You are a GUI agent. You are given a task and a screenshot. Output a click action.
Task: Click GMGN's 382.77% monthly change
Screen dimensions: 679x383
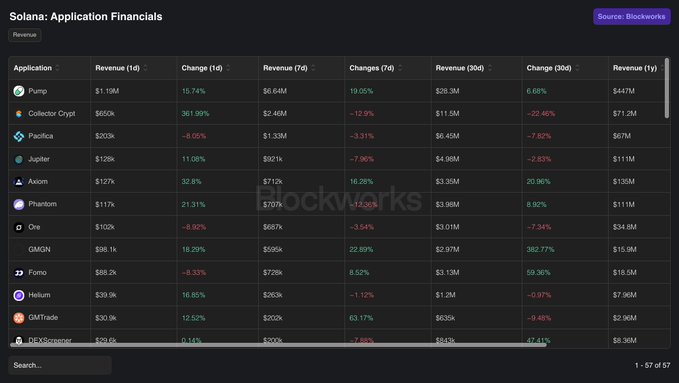pos(540,250)
